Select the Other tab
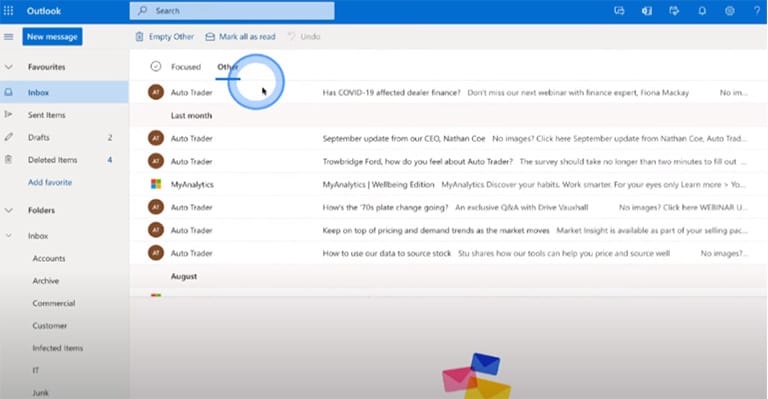 pos(228,67)
